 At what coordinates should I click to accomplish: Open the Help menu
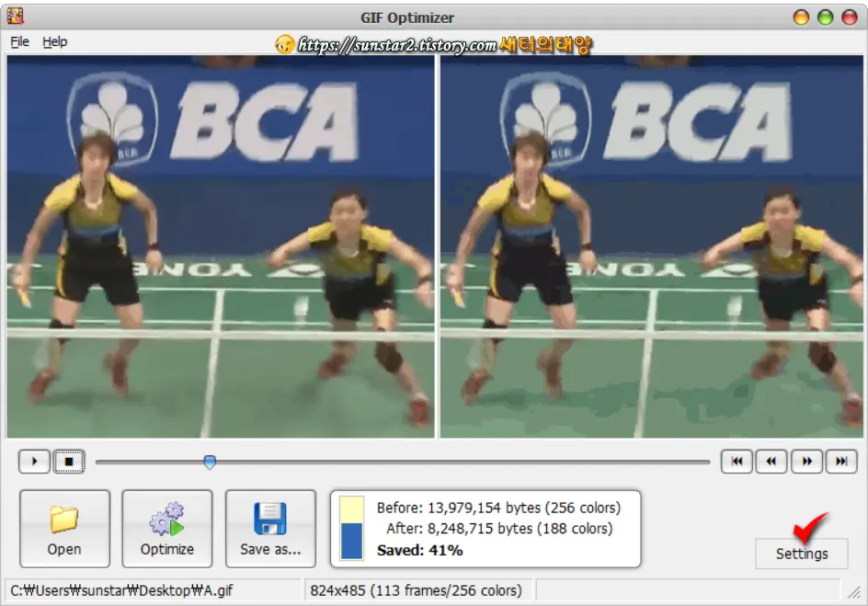[55, 41]
